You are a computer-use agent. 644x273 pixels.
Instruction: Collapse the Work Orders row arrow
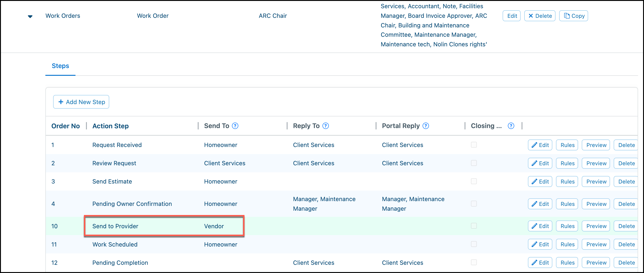pyautogui.click(x=30, y=16)
